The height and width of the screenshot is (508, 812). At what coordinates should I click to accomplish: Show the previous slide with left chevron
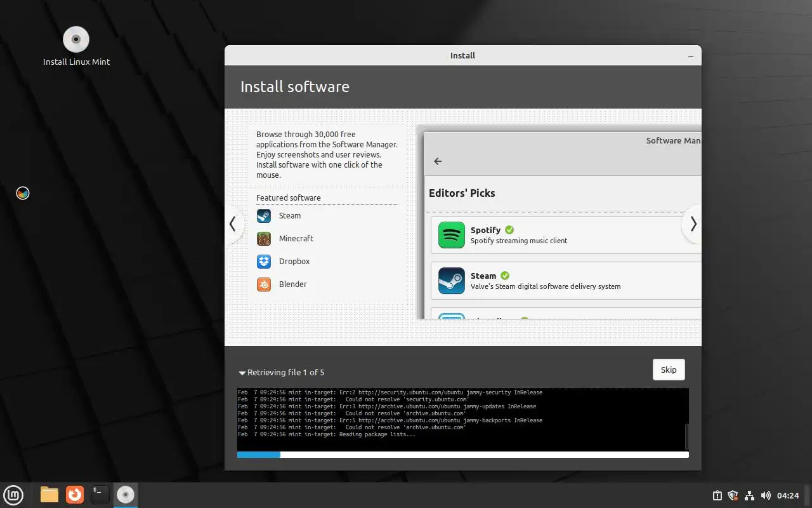(233, 224)
